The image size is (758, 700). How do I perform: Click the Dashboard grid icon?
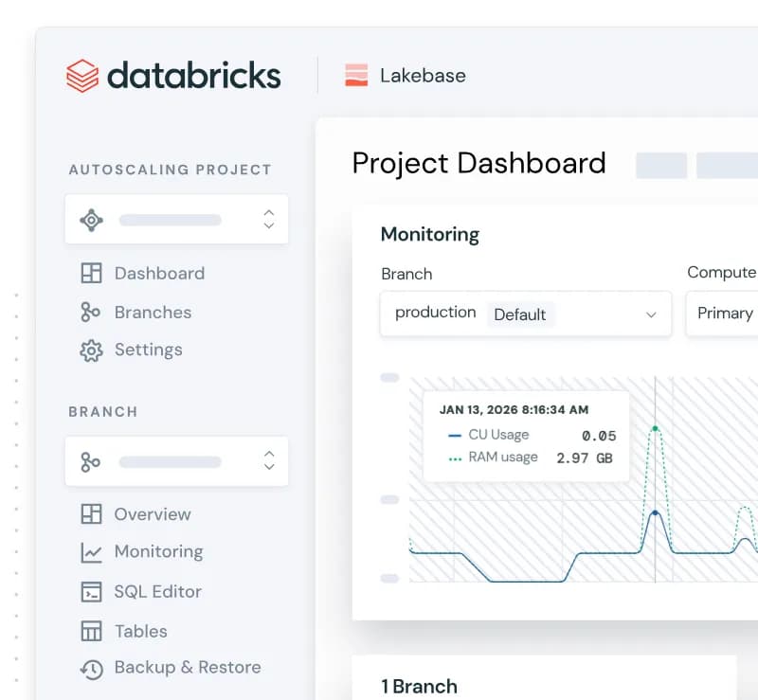(91, 273)
